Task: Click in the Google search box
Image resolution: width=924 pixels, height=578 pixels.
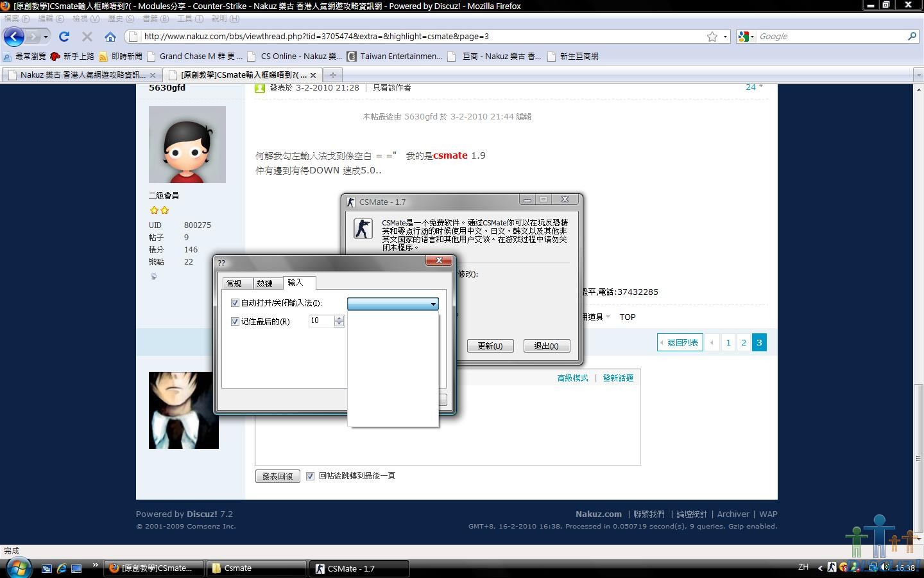Action: point(831,37)
